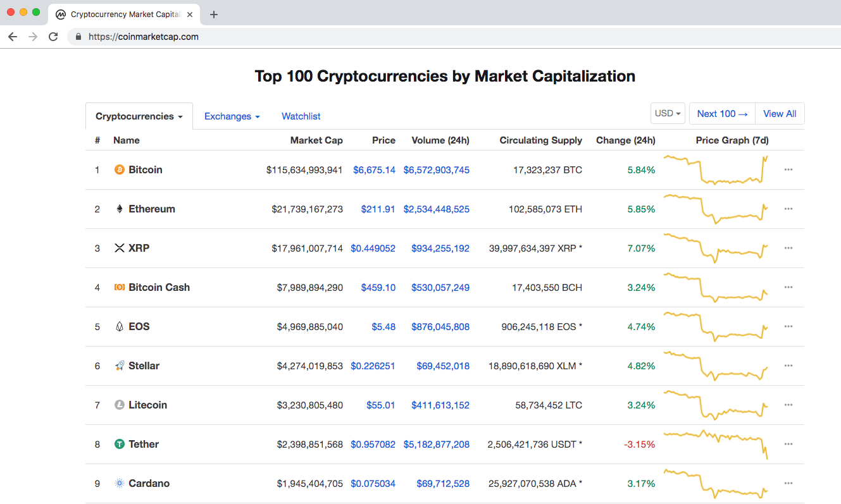841x504 pixels.
Task: Open the USD currency selector
Action: [668, 114]
